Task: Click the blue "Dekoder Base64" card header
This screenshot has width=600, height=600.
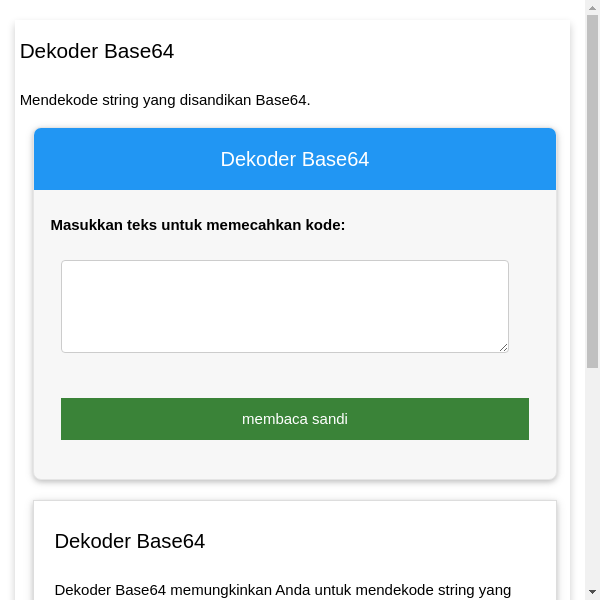Action: pos(294,159)
